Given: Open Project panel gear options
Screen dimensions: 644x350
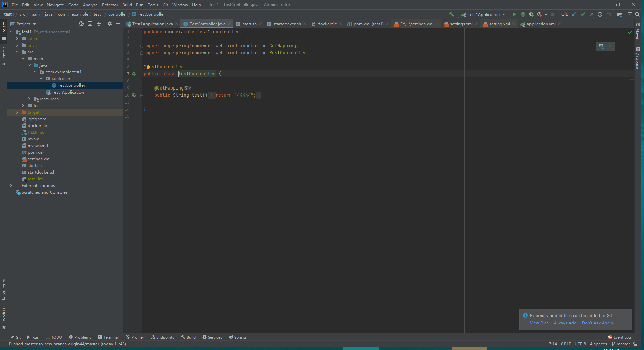Looking at the screenshot, I should coord(110,24).
